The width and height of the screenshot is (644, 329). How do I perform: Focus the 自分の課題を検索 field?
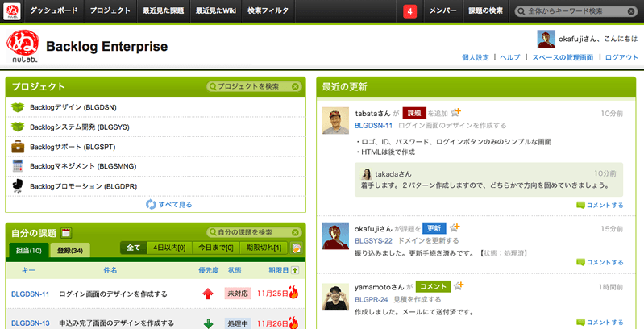[x=254, y=232]
